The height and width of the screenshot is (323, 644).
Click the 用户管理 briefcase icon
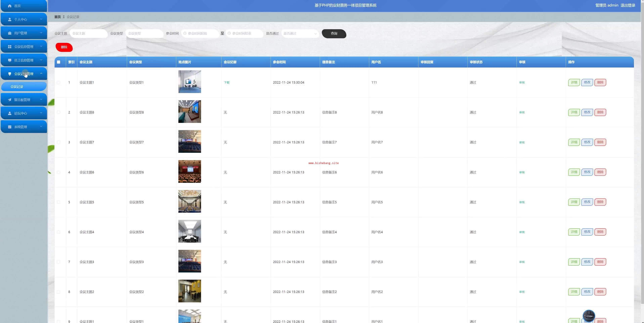(10, 33)
